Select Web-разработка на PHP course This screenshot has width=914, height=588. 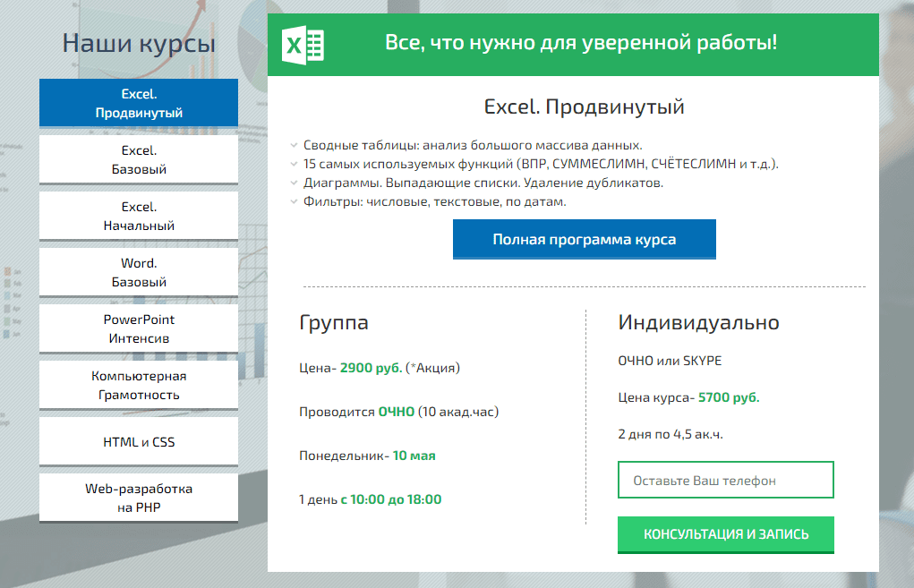pyautogui.click(x=139, y=499)
